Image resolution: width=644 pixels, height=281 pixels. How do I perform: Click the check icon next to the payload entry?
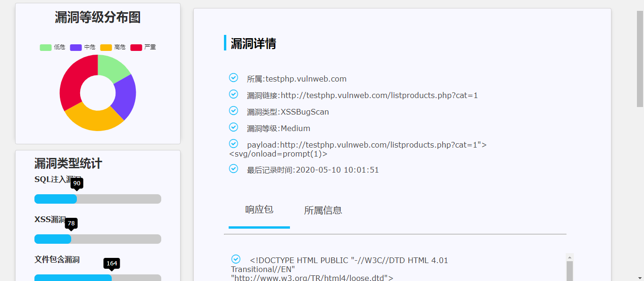[x=233, y=143]
